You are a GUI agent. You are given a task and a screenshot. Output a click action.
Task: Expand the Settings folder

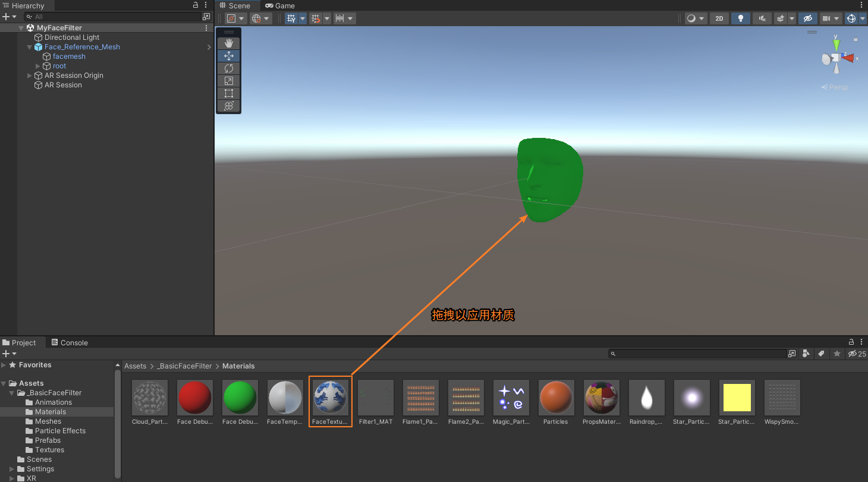coord(12,469)
